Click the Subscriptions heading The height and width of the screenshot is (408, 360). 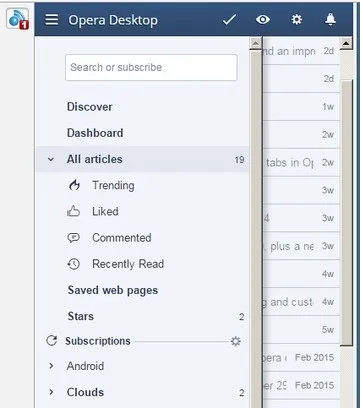point(98,341)
